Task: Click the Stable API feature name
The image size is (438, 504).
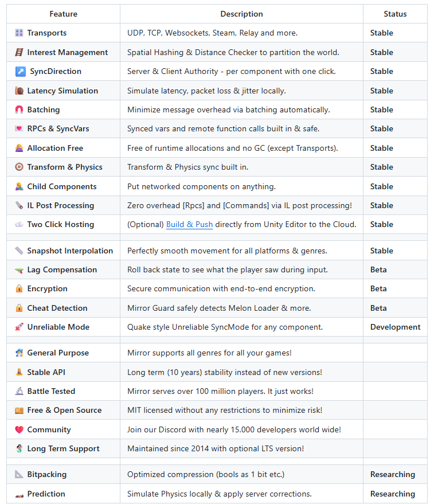Action: tap(46, 372)
